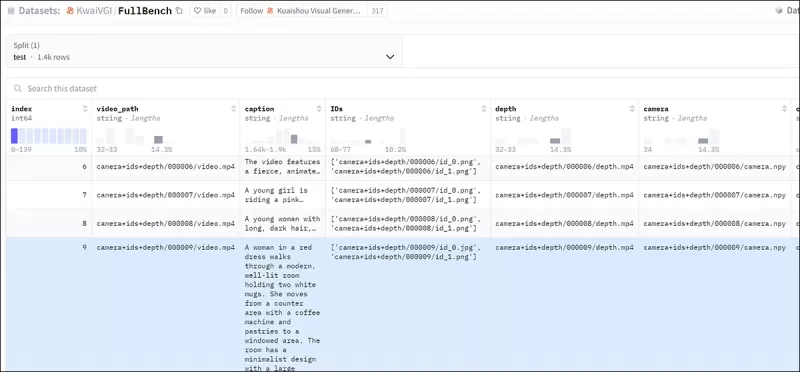Click IDs cell containing 000008/id_0.png
The image size is (800, 372).
(408, 224)
